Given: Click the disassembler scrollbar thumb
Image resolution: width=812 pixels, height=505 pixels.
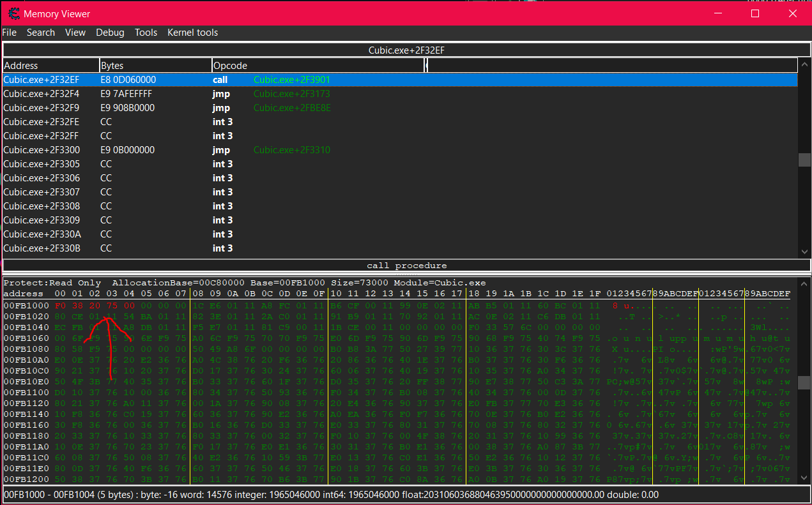Looking at the screenshot, I should (x=804, y=160).
